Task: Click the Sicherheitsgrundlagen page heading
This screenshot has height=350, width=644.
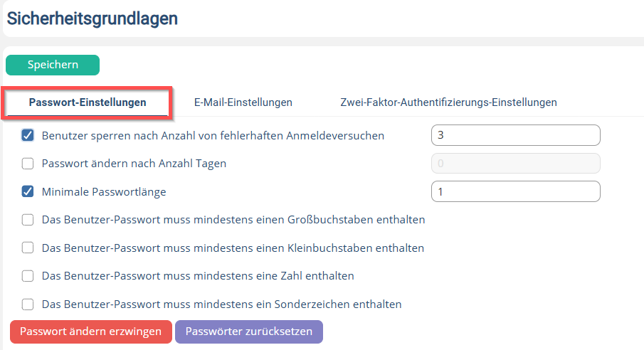Action: click(x=93, y=18)
